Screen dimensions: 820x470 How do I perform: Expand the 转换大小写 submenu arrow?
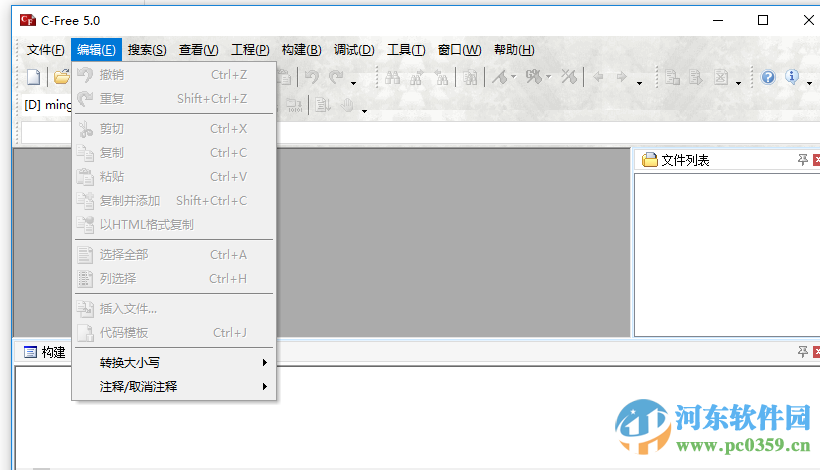click(265, 362)
